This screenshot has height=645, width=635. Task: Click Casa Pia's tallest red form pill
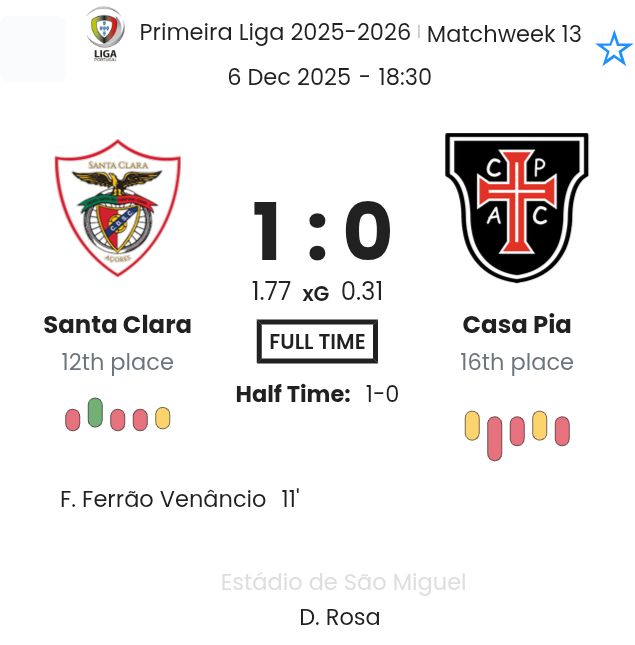(x=495, y=438)
